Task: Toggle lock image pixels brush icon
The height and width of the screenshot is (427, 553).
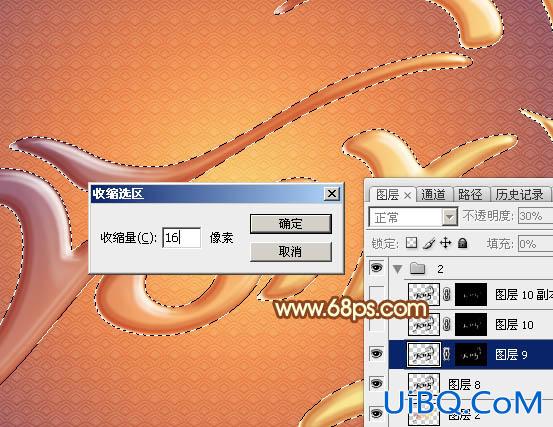Action: (x=429, y=243)
